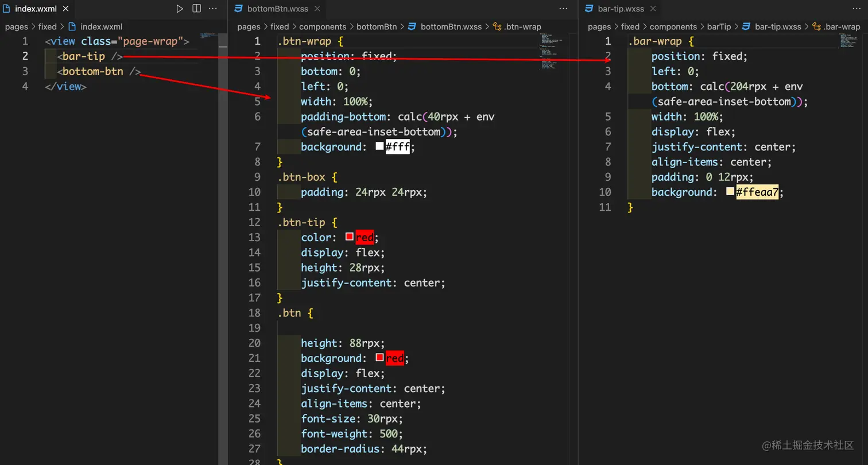Open the .bar-wrap symbol breadcrumb
Image resolution: width=868 pixels, height=465 pixels.
click(x=836, y=26)
